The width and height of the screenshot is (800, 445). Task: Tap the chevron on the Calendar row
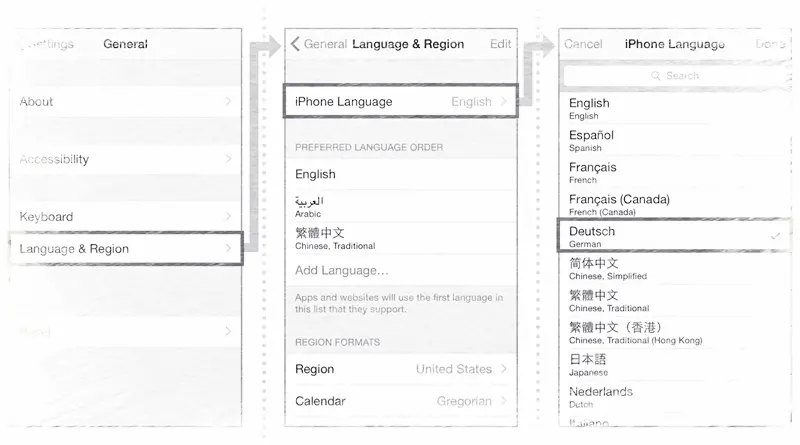(504, 401)
